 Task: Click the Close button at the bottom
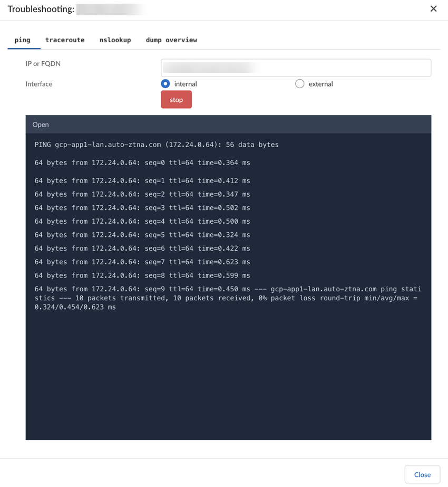point(422,474)
